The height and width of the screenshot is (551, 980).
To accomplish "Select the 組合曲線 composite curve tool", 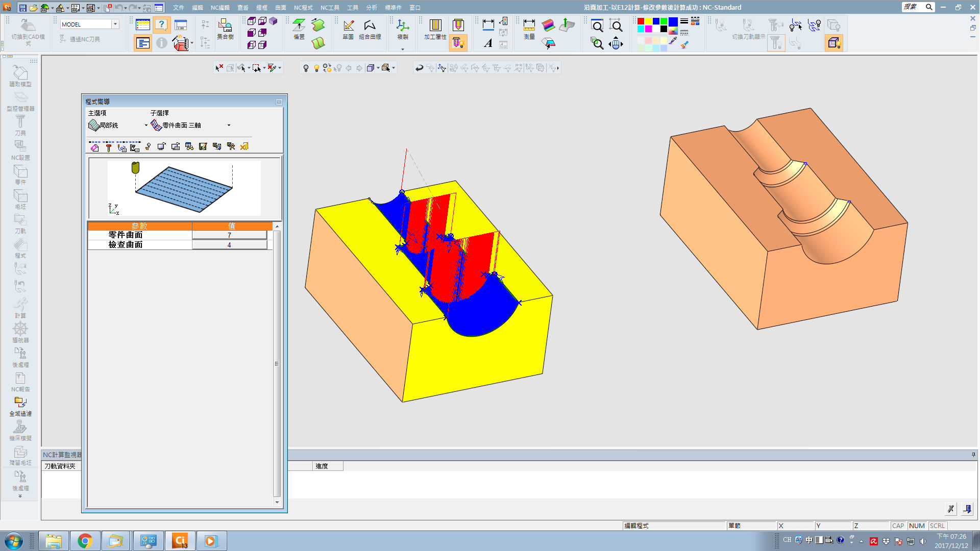I will (x=370, y=30).
